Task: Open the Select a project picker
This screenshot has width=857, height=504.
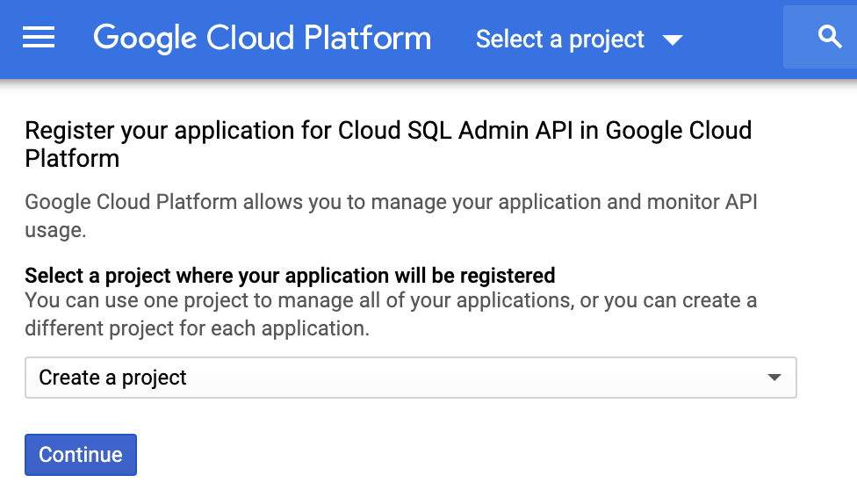Action: (580, 40)
